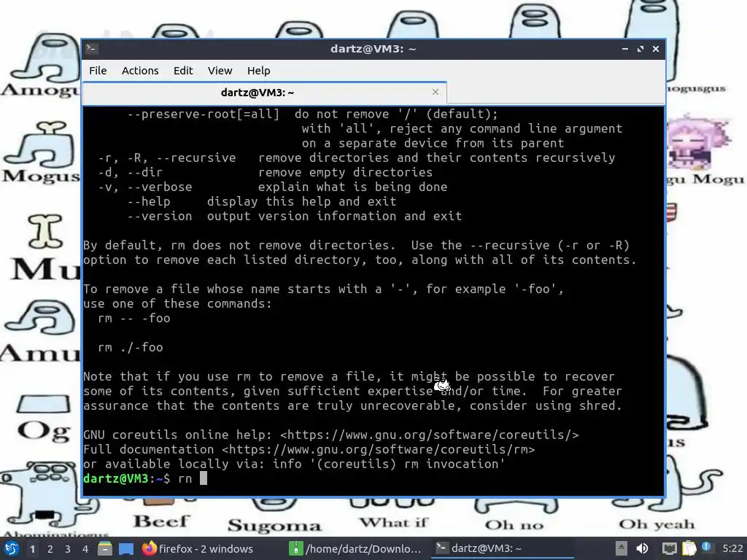The image size is (747, 560).
Task: Click the window title dartz@VM3: ~
Action: (373, 49)
